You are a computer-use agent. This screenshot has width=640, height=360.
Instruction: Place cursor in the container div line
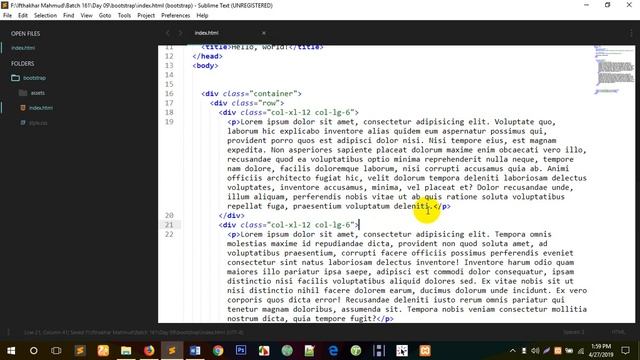251,93
